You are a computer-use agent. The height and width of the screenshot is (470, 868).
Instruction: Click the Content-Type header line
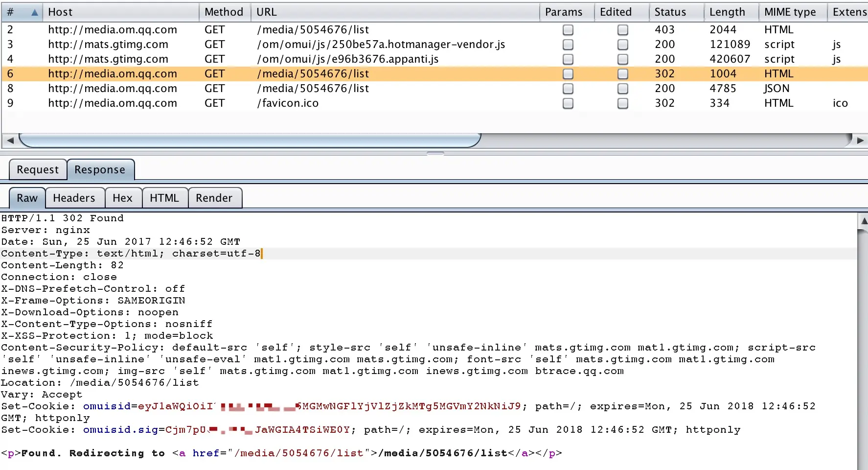click(131, 254)
